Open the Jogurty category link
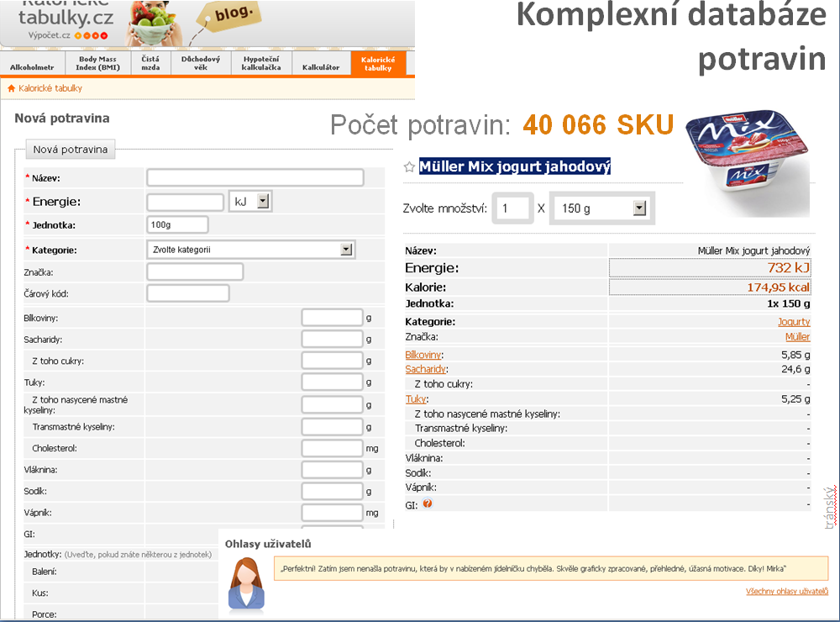This screenshot has width=840, height=622. coord(794,322)
